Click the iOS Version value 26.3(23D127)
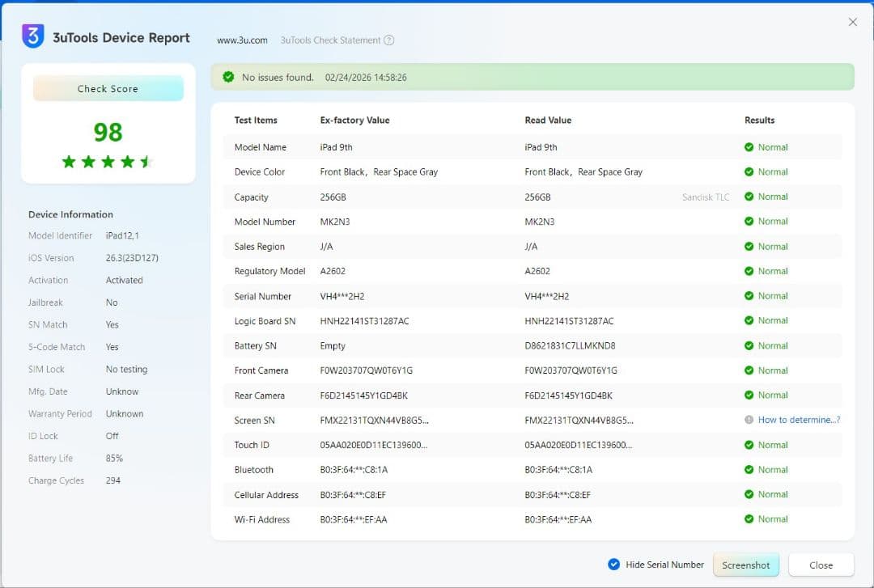874x588 pixels. point(132,257)
